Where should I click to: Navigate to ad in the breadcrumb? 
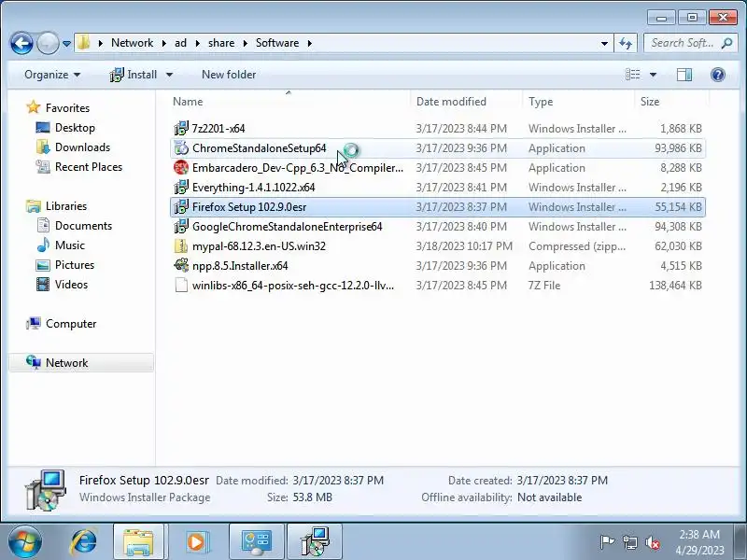180,43
